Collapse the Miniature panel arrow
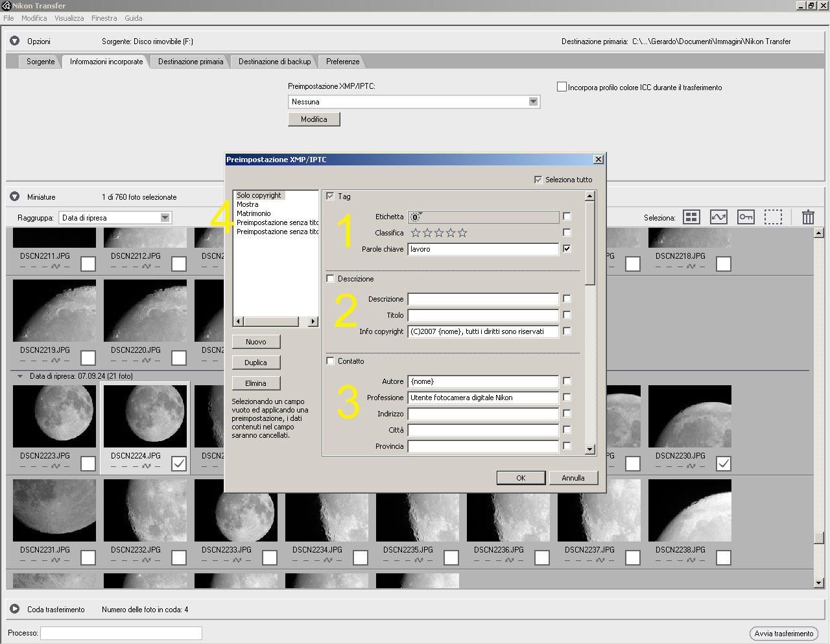 point(14,197)
